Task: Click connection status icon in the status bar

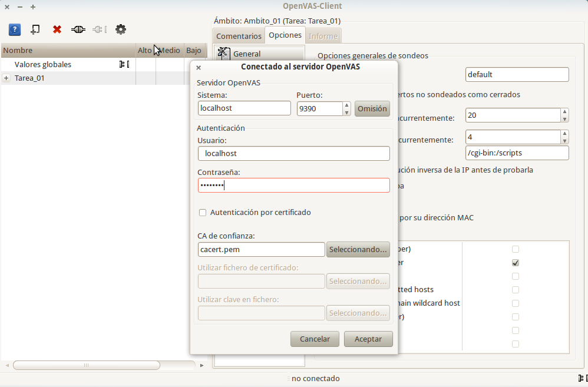Action: coord(583,378)
